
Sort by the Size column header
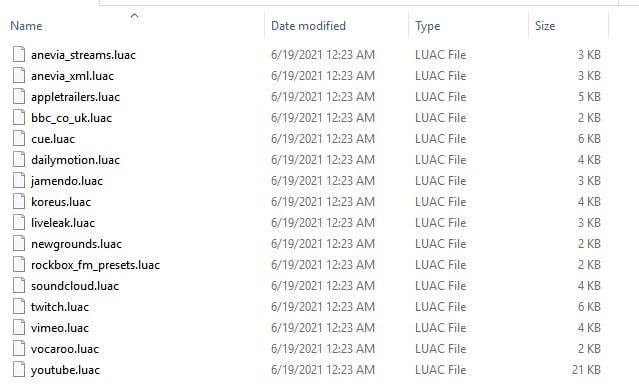click(545, 26)
